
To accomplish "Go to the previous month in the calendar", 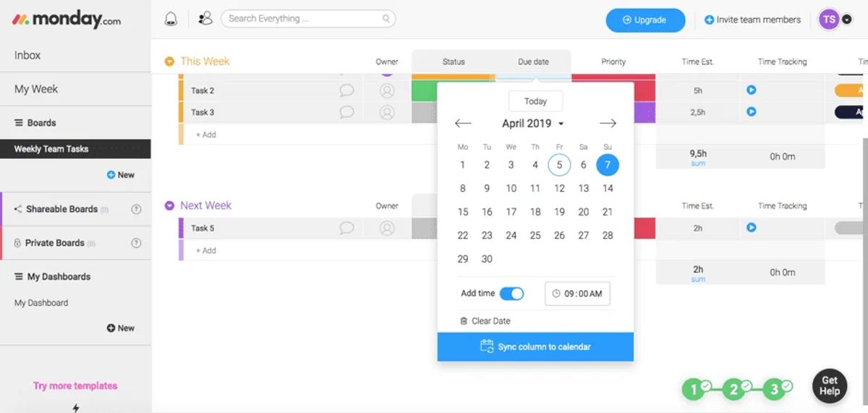I will click(463, 124).
